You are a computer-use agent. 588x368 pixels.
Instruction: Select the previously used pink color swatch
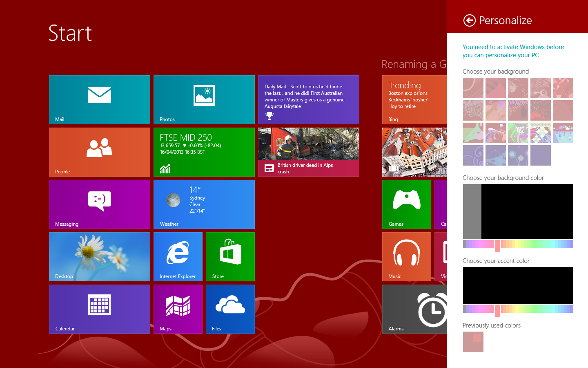[x=473, y=342]
